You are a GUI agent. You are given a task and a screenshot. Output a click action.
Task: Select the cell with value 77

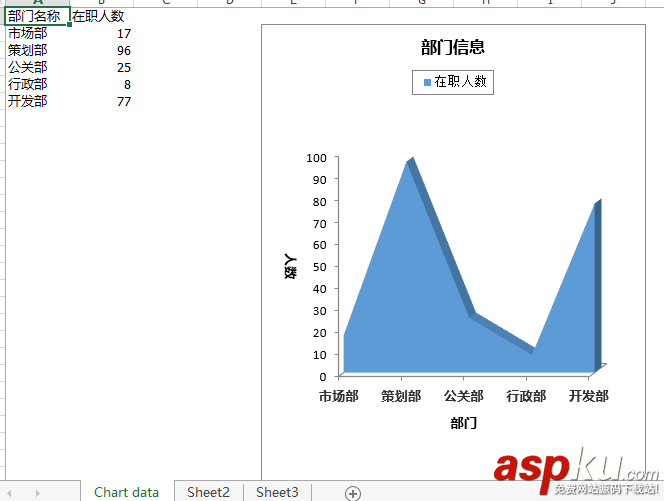(102, 101)
